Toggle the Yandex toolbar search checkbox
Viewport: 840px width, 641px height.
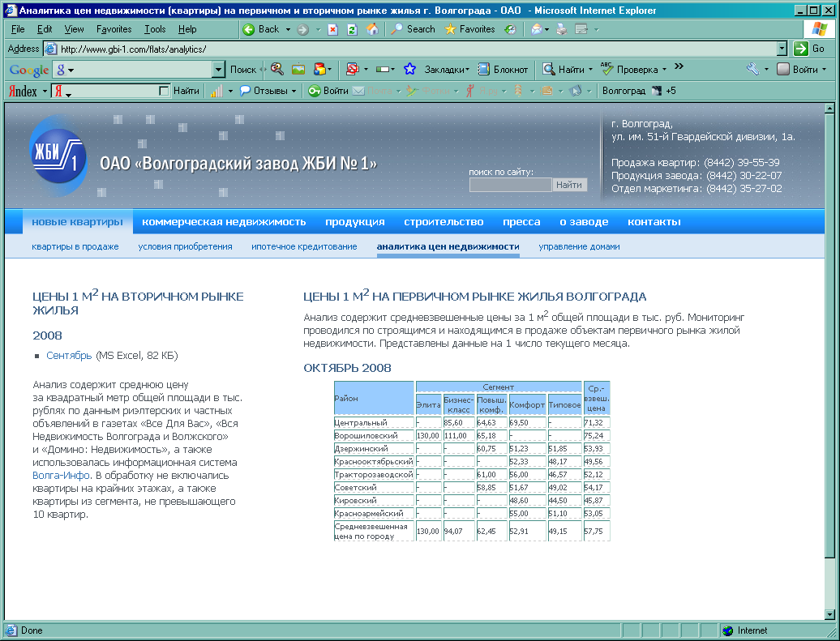(x=164, y=91)
